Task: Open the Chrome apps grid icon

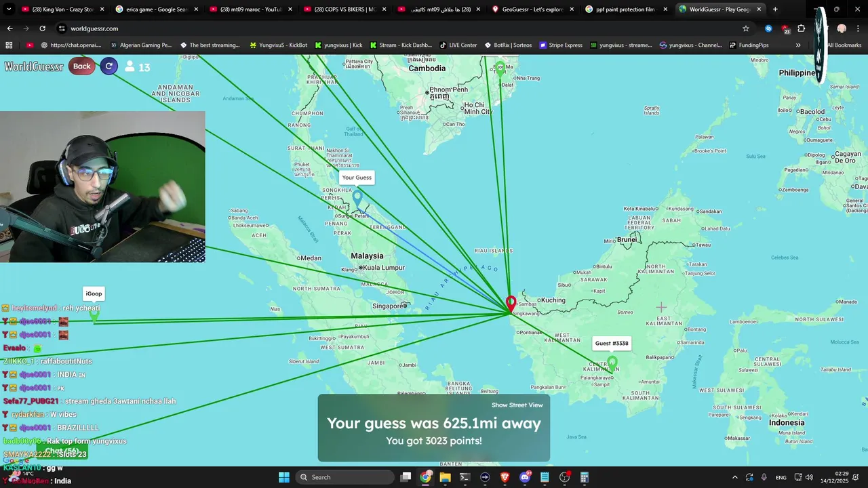Action: point(9,45)
